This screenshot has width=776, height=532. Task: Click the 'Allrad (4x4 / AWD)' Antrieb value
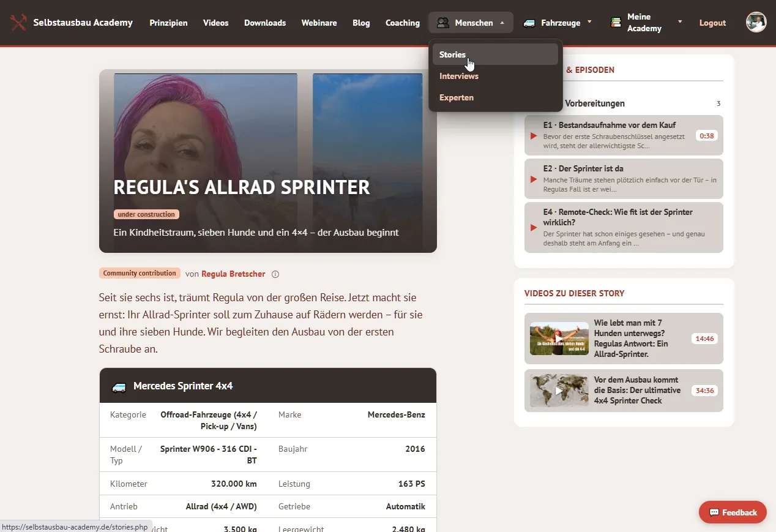pyautogui.click(x=222, y=506)
